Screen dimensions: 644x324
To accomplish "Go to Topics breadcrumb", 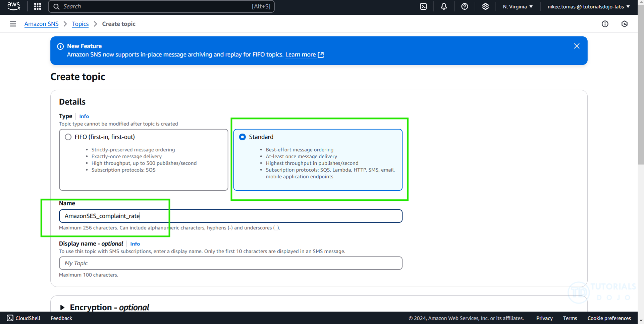I will (x=80, y=24).
